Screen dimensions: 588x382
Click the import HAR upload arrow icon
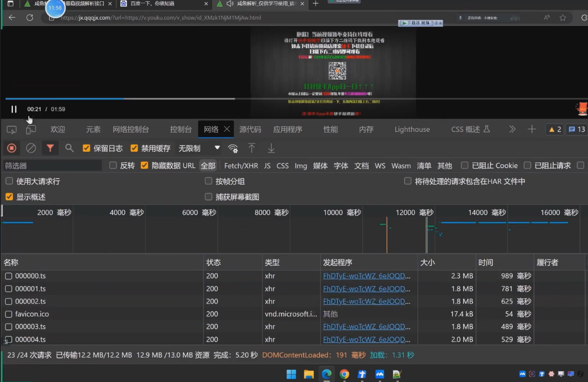(252, 148)
